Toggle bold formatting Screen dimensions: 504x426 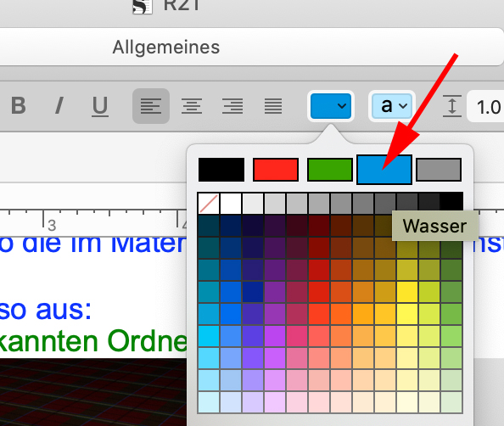click(19, 105)
